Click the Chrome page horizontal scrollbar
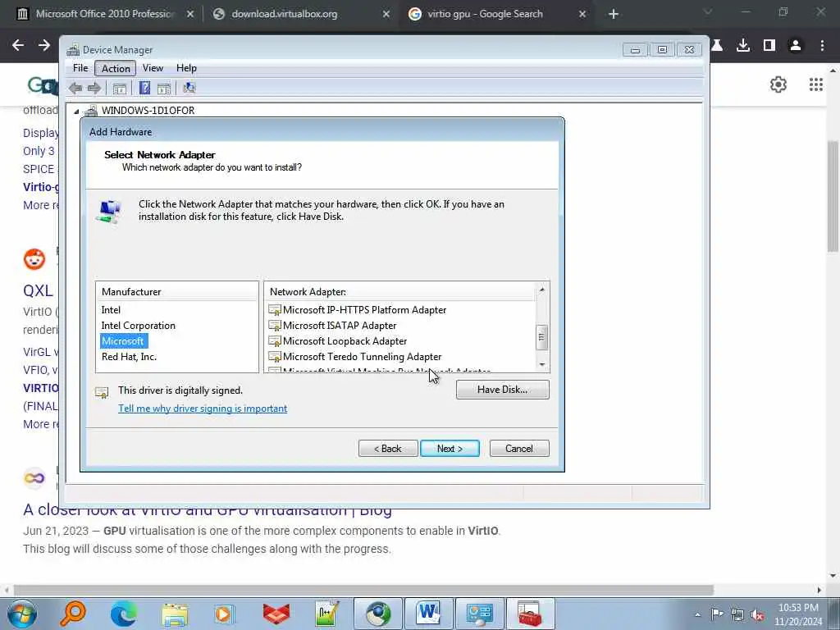 coord(364,589)
